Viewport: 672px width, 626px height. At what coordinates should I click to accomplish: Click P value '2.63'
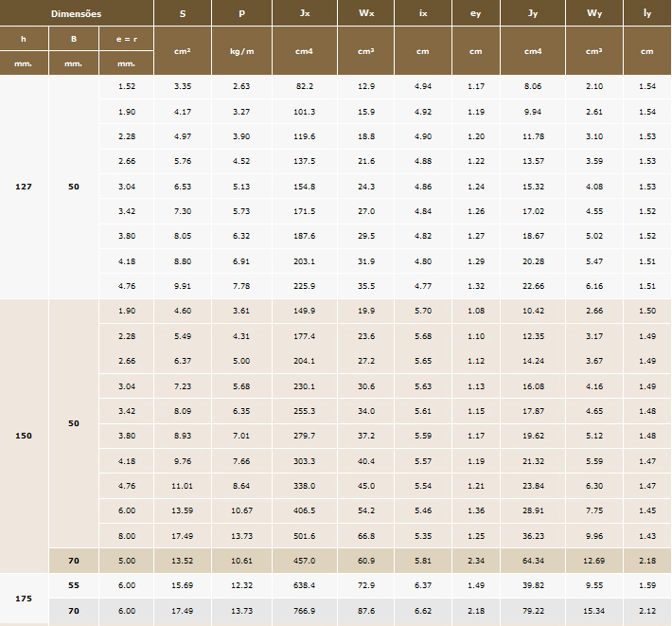click(241, 86)
